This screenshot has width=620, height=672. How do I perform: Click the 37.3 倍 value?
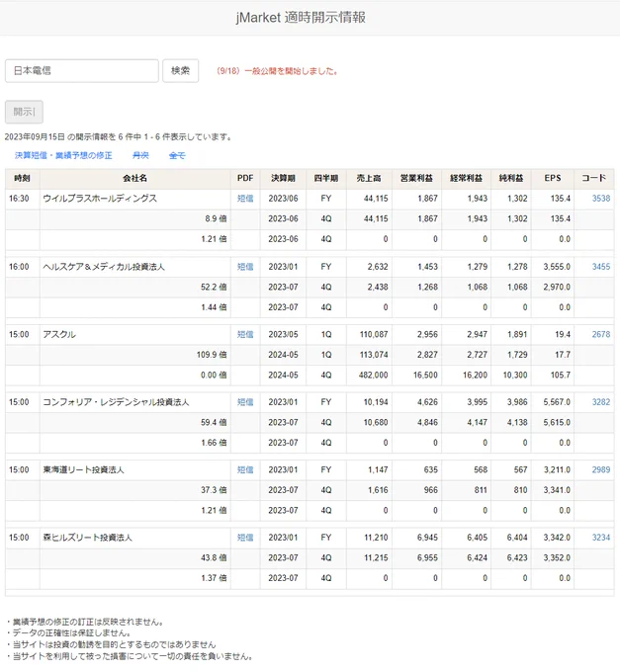(x=214, y=490)
